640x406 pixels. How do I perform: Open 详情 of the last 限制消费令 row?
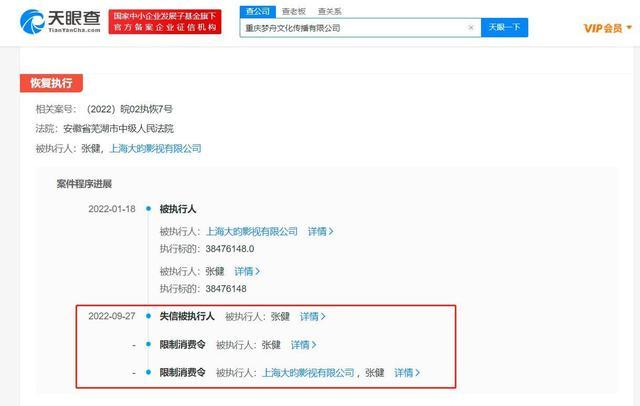pos(407,373)
